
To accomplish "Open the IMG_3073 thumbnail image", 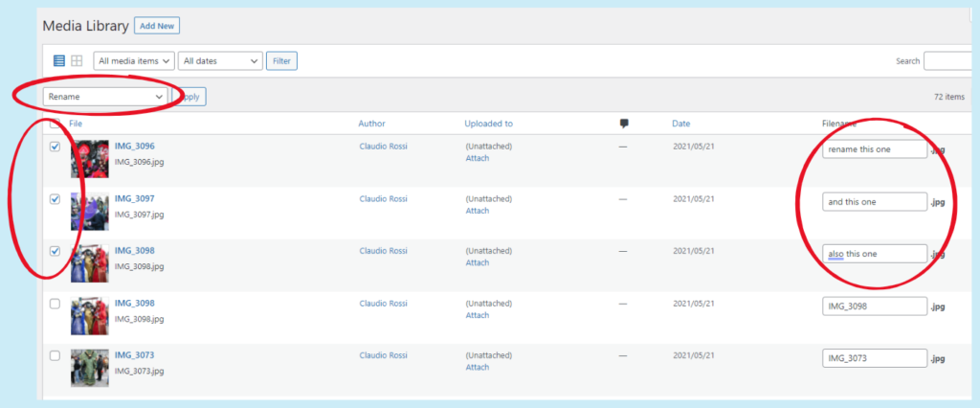I will [x=89, y=368].
